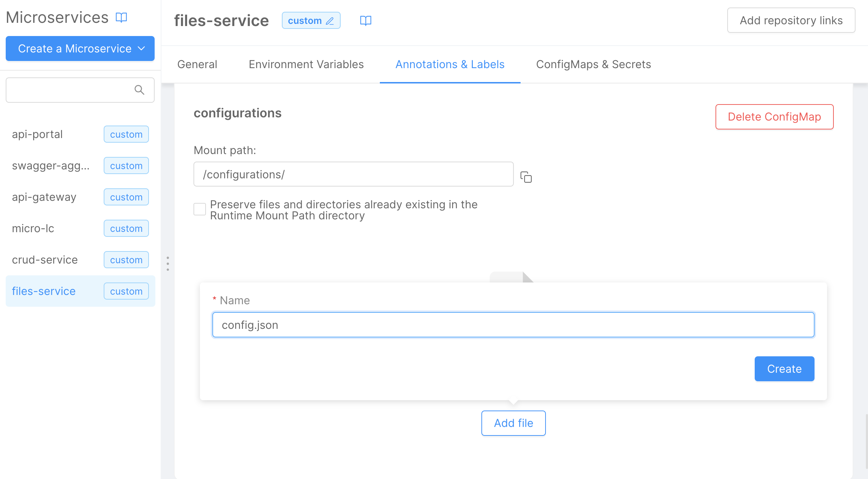
Task: Enable Preserve files and directories checkbox
Action: coord(200,209)
